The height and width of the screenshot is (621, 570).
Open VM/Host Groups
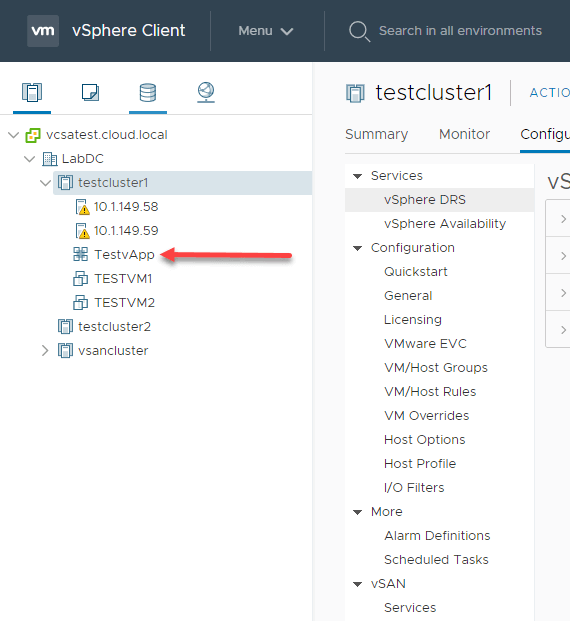coord(436,368)
